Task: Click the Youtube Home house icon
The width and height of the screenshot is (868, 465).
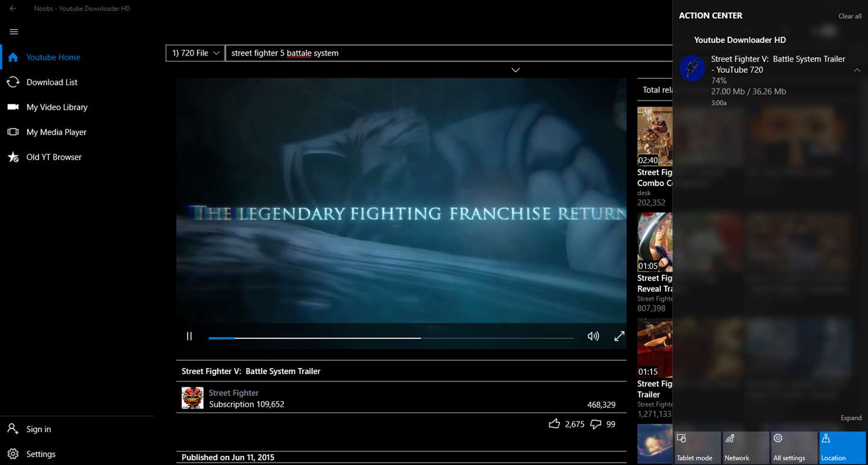Action: coord(13,57)
